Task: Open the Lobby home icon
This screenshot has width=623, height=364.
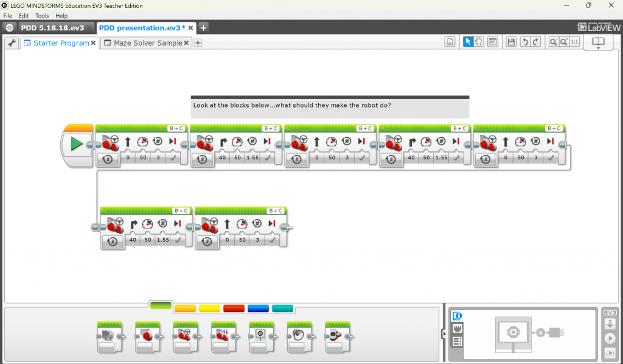Action: [10, 28]
